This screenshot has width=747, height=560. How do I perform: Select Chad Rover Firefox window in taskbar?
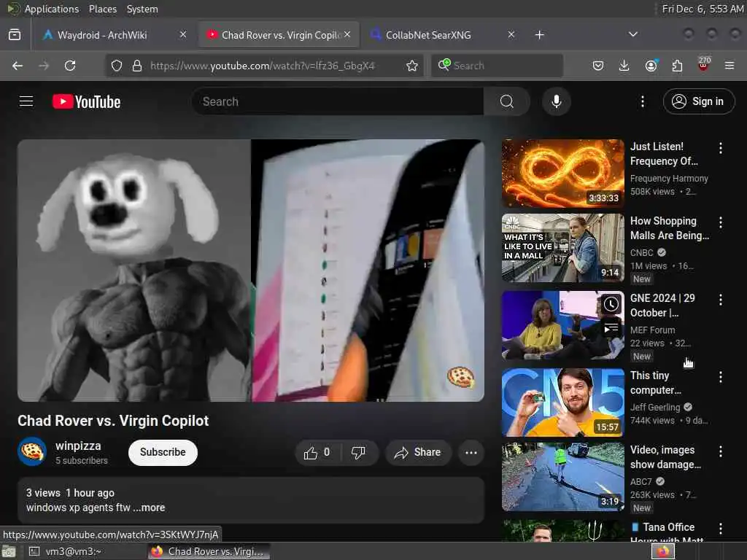click(x=209, y=551)
